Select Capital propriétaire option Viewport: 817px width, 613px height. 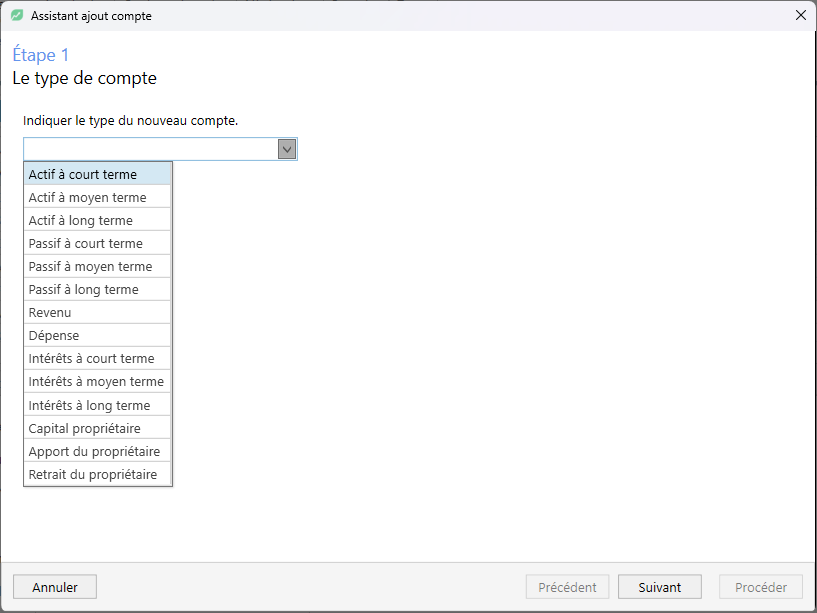click(97, 428)
